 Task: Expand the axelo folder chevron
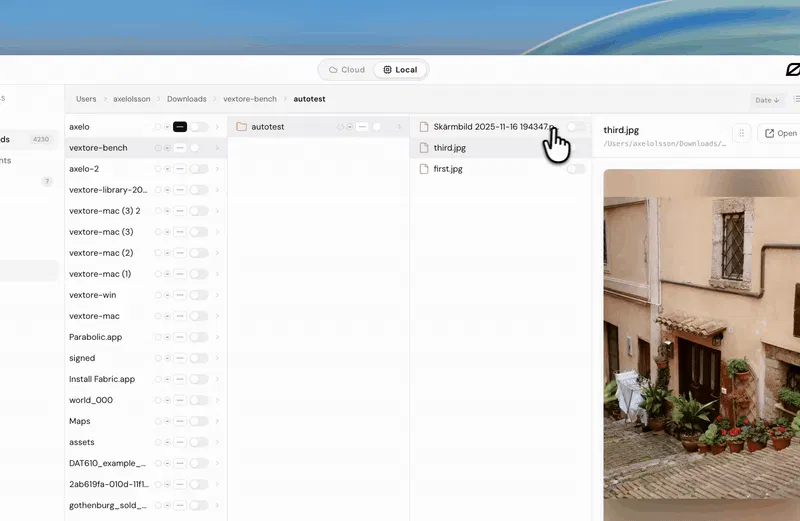217,127
